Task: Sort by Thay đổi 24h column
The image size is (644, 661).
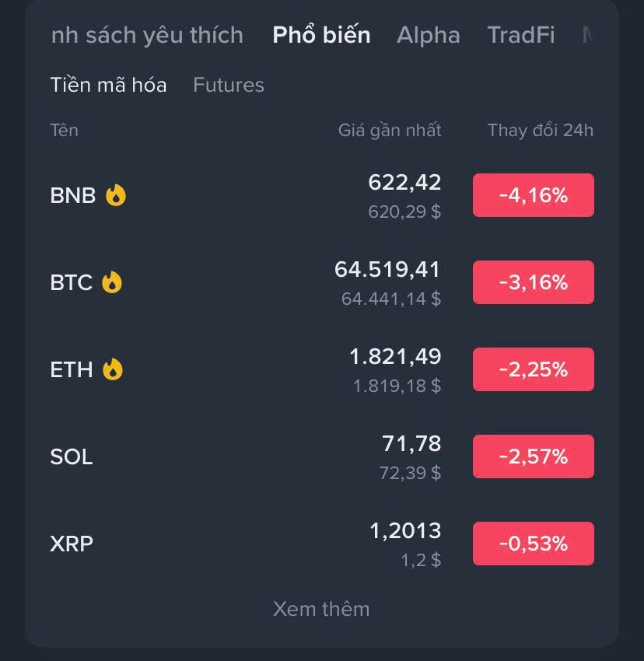Action: [x=541, y=131]
